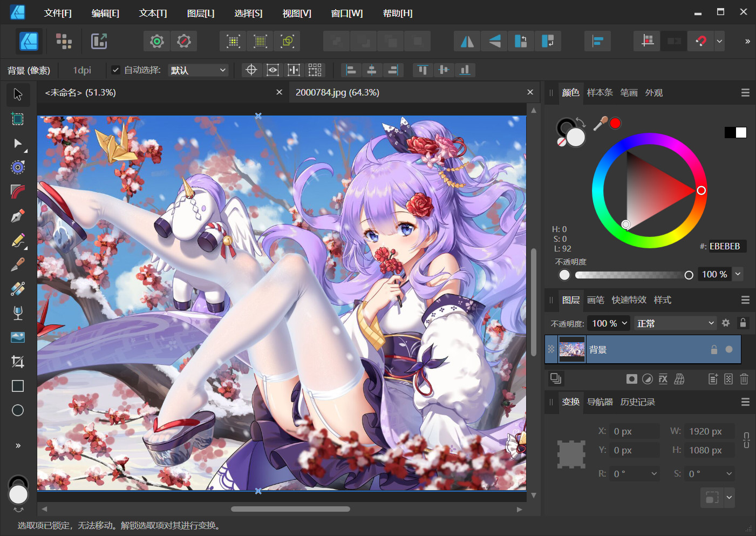This screenshot has width=756, height=536.
Task: Add an adjustment layer
Action: 648,379
